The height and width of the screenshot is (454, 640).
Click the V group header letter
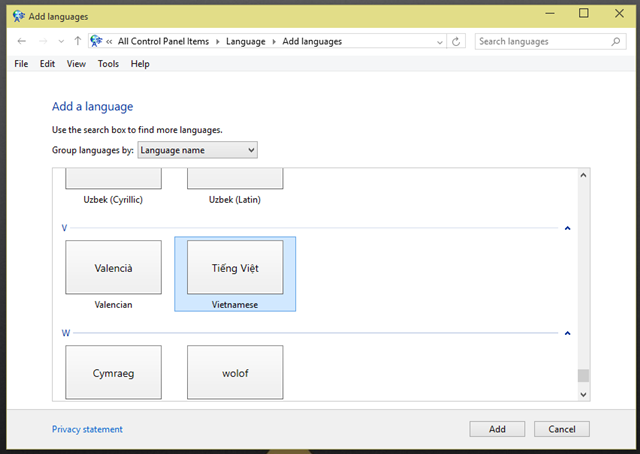(64, 228)
